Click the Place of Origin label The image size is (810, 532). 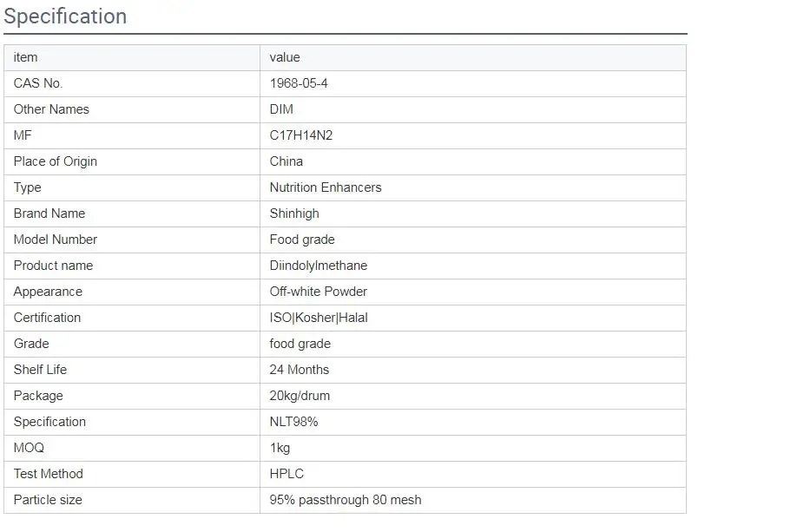[x=56, y=161]
